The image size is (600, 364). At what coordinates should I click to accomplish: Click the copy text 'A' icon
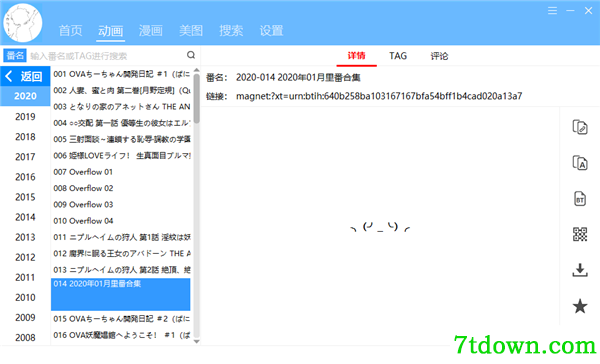[x=580, y=163]
